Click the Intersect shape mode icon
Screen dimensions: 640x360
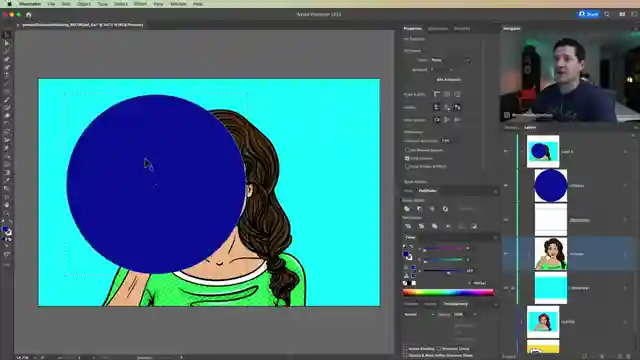[x=432, y=209]
